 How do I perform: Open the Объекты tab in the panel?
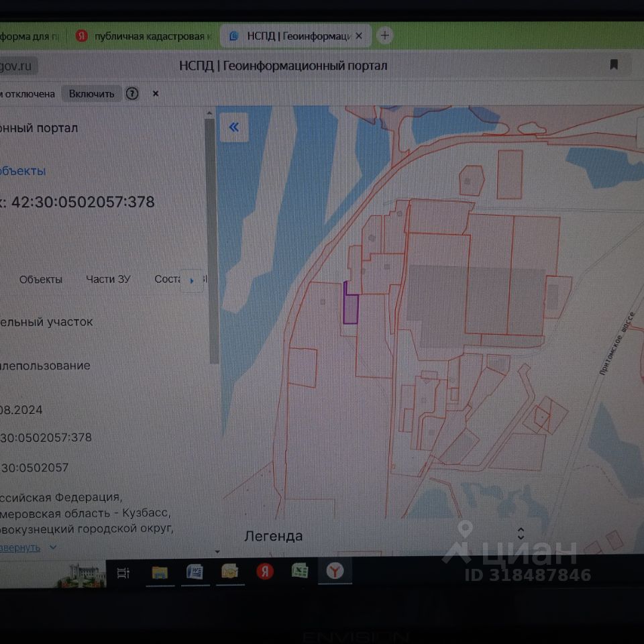(41, 279)
